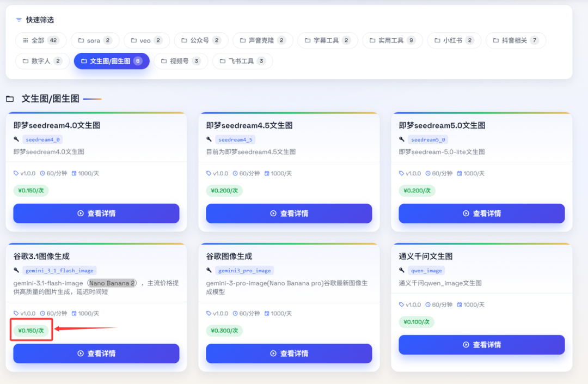Click the grid icon inside the 全部 chip
Screen dimensions: 588x384
(26, 40)
